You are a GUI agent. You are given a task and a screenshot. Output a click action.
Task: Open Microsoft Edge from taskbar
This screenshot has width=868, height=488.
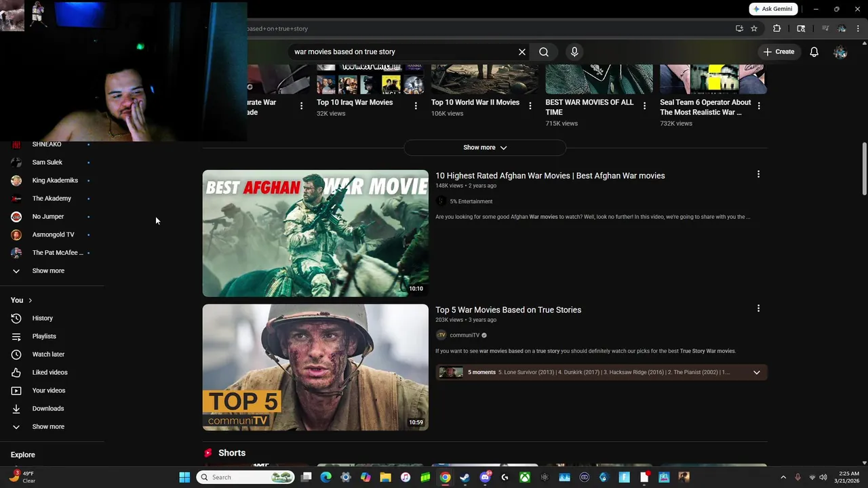(326, 477)
